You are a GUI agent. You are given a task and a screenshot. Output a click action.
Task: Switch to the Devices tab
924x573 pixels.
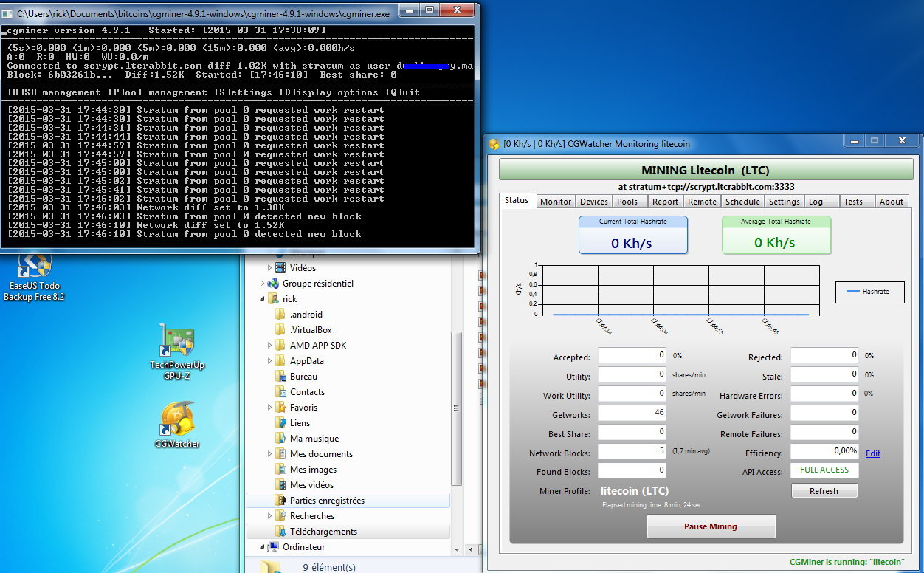[593, 202]
